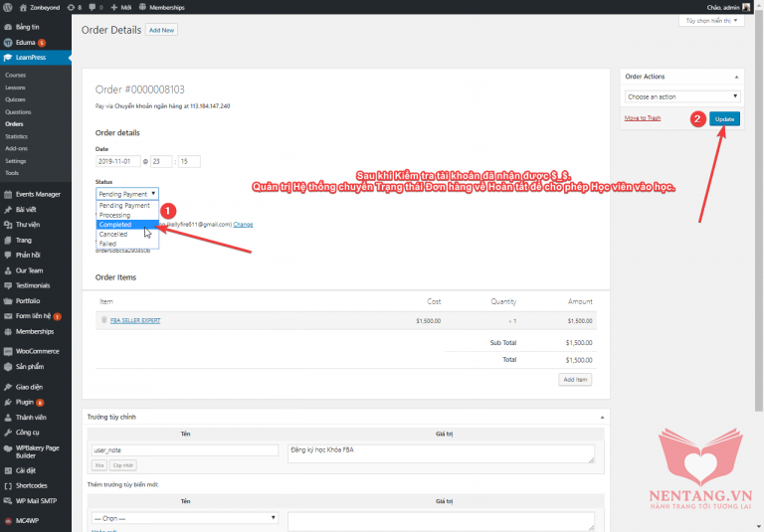Select 'Completed' in the Status list

(x=115, y=225)
